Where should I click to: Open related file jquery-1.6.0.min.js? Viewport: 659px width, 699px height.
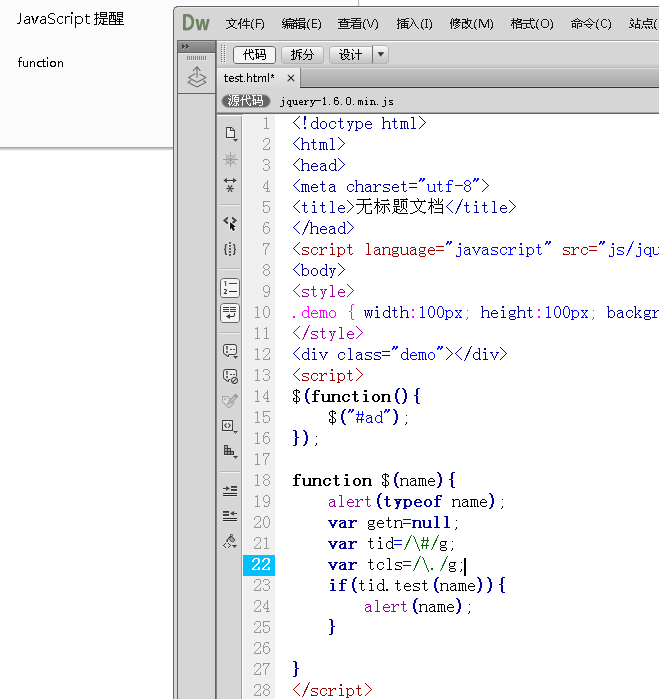337,102
